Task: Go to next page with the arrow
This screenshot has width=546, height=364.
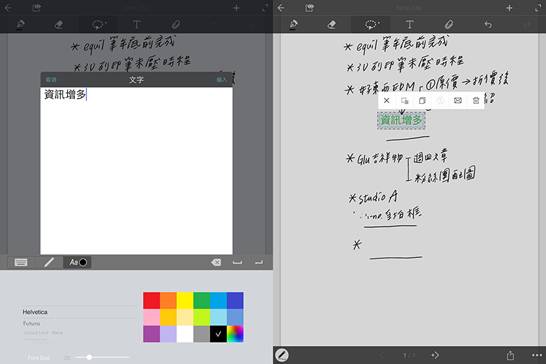Action: [x=435, y=355]
